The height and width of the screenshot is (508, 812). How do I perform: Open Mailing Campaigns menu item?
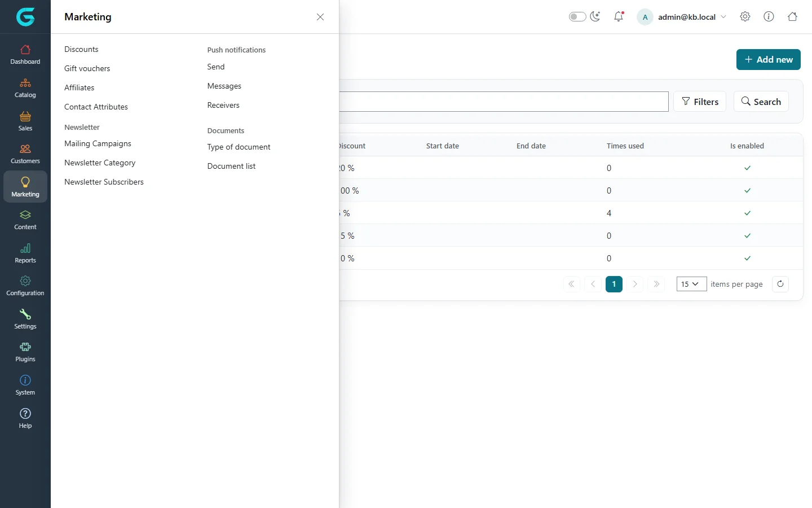tap(98, 143)
